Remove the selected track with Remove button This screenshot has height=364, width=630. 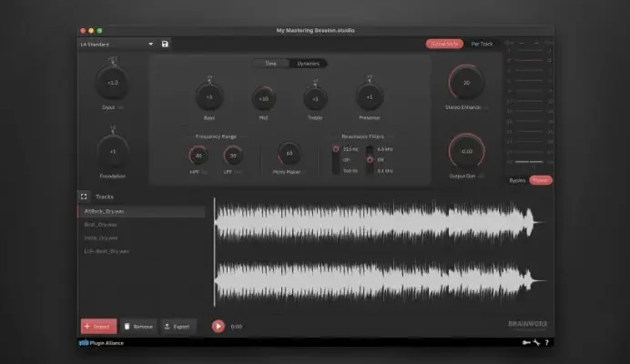coord(138,326)
